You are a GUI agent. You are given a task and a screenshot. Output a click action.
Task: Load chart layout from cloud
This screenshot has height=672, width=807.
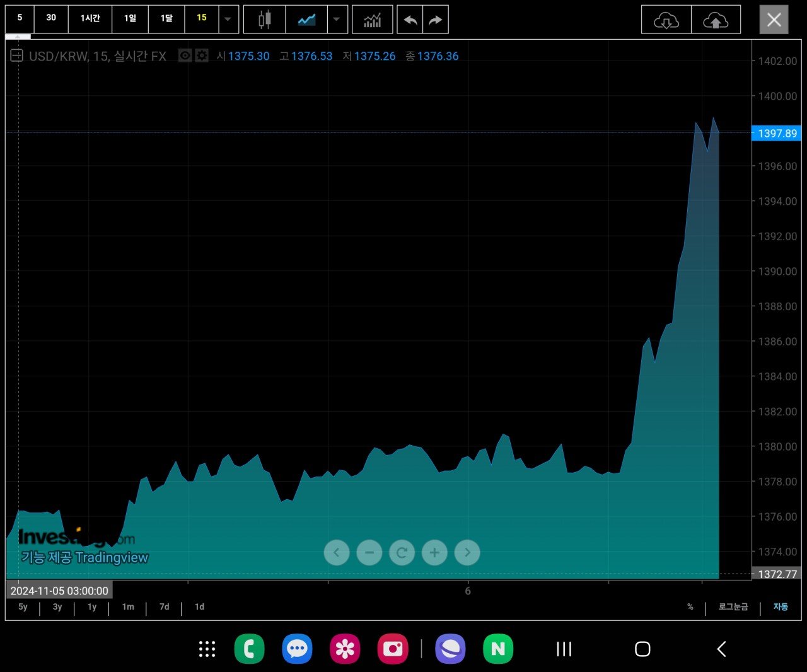(666, 20)
